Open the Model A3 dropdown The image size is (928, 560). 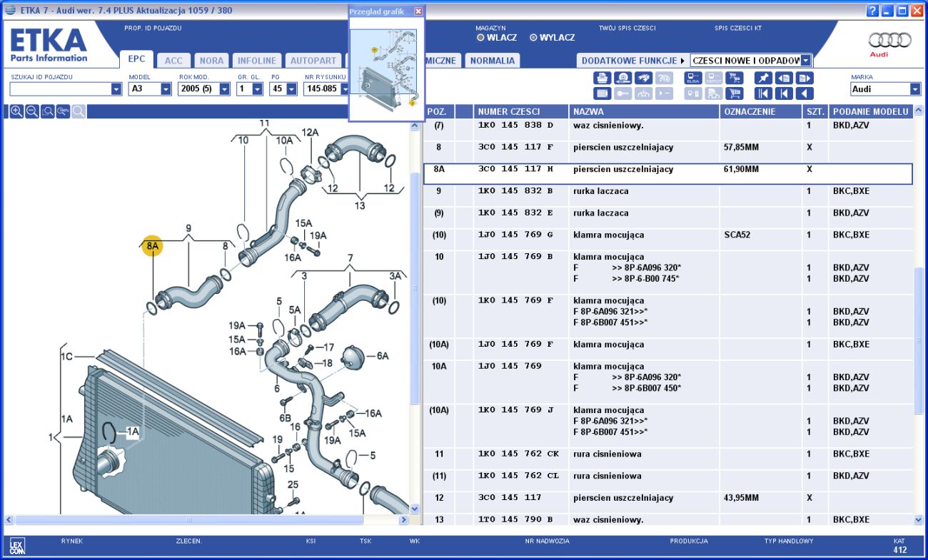pos(166,89)
